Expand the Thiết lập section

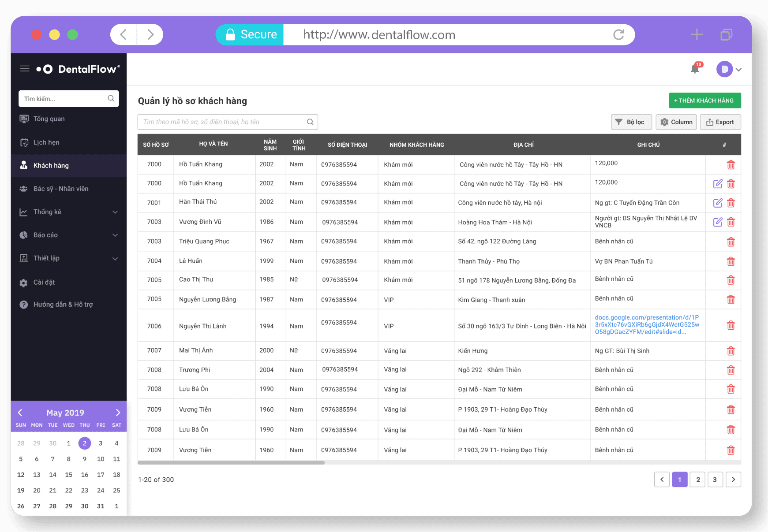coord(115,258)
